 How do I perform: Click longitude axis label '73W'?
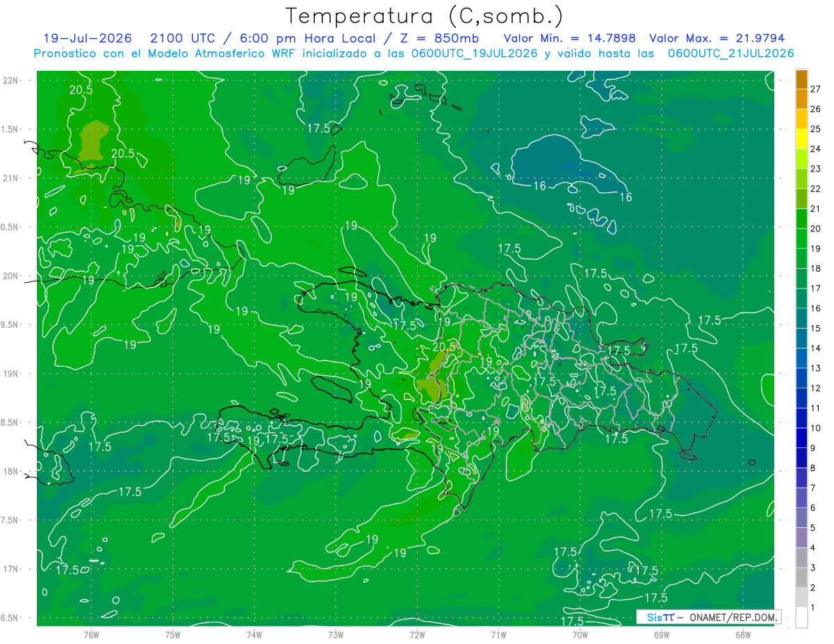point(336,634)
